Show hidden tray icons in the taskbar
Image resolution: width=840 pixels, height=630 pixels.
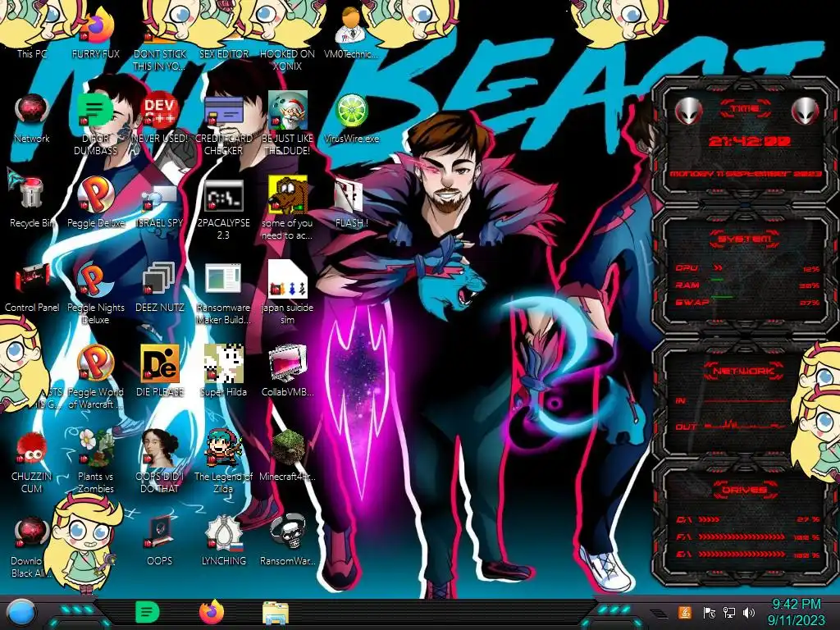pos(659,613)
